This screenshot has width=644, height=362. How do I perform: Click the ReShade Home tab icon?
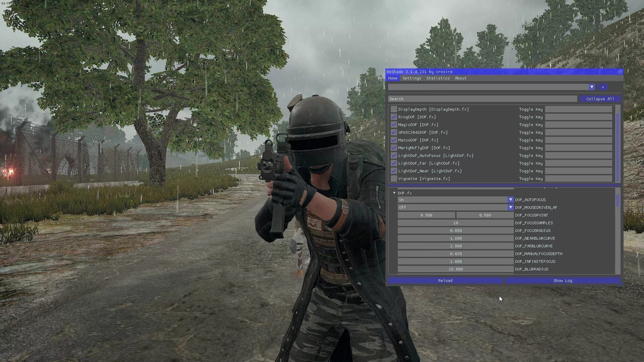click(x=392, y=78)
